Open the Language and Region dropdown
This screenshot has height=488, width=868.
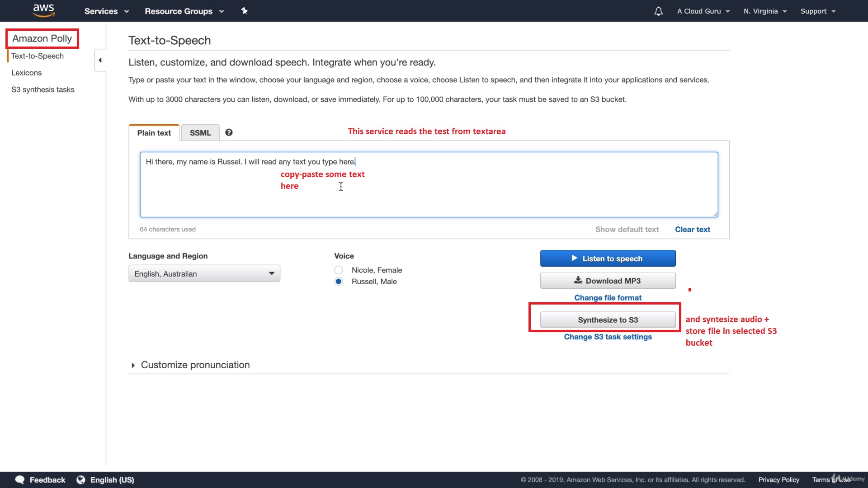pos(204,274)
